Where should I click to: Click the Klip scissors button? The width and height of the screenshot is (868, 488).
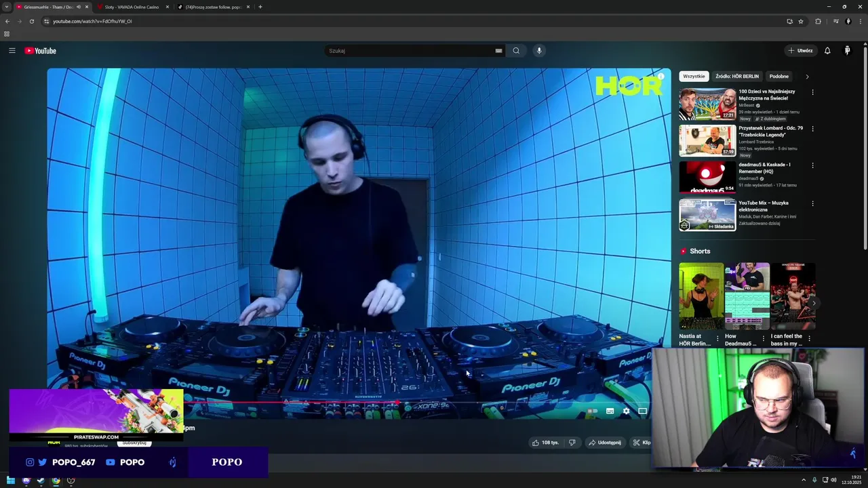pos(641,443)
